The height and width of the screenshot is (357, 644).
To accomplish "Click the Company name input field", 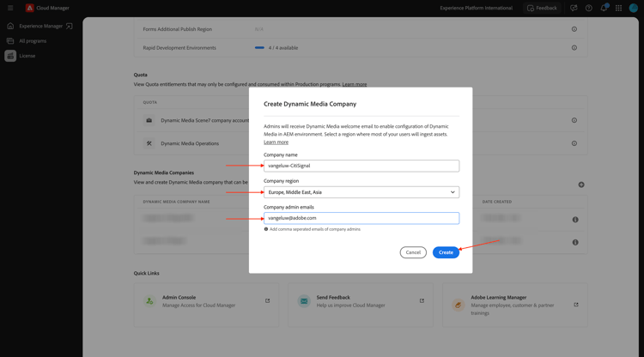I will 361,166.
